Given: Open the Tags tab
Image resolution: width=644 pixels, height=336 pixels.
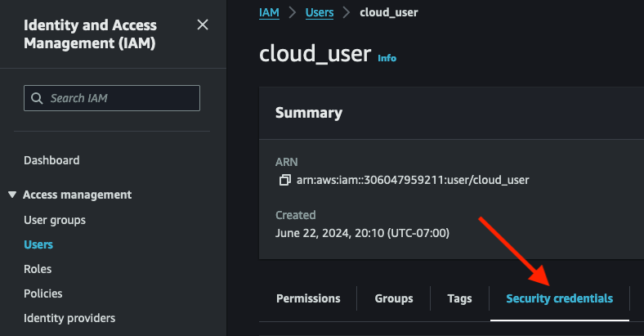Looking at the screenshot, I should point(459,298).
